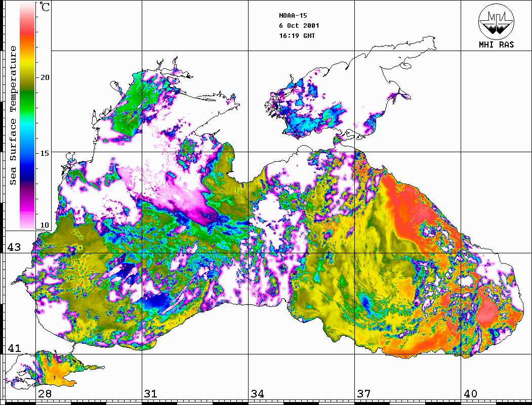Image resolution: width=532 pixels, height=405 pixels.
Task: Select the '6 Oct 2001' date text
Action: [299, 26]
